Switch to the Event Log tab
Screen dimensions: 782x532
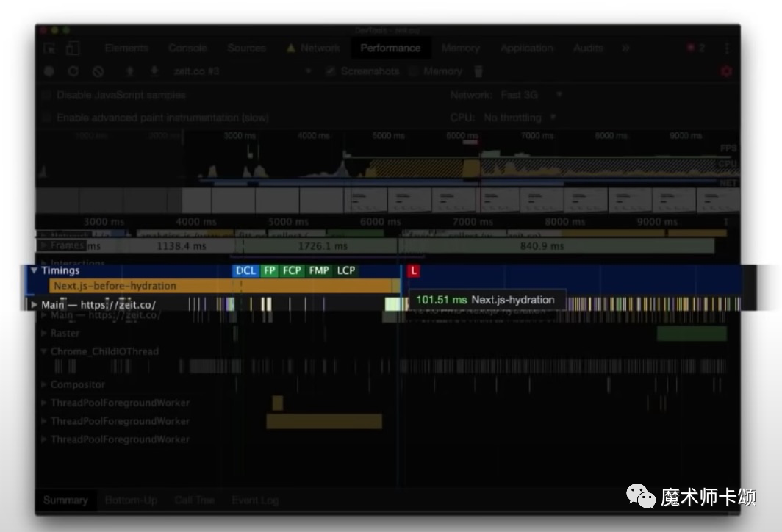255,500
